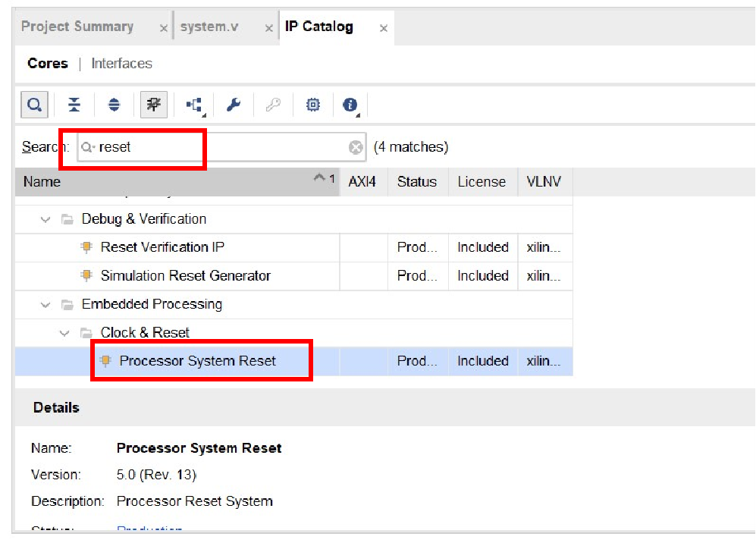The height and width of the screenshot is (543, 756).
Task: Open the IP information icon
Action: tap(350, 105)
